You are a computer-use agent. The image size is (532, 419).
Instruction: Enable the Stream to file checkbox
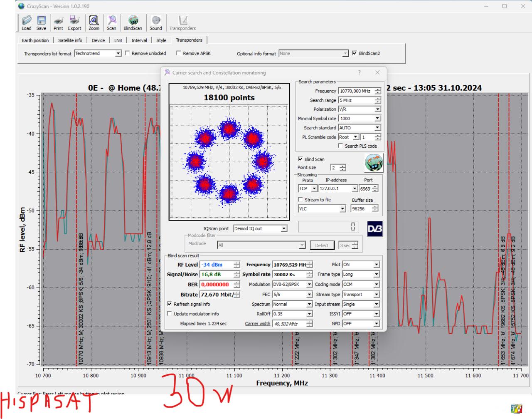pyautogui.click(x=300, y=200)
